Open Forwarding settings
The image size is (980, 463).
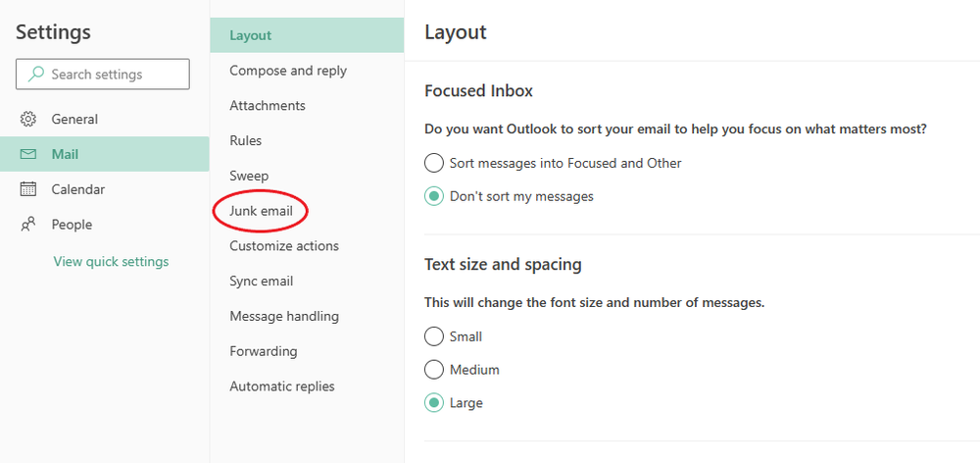[263, 351]
